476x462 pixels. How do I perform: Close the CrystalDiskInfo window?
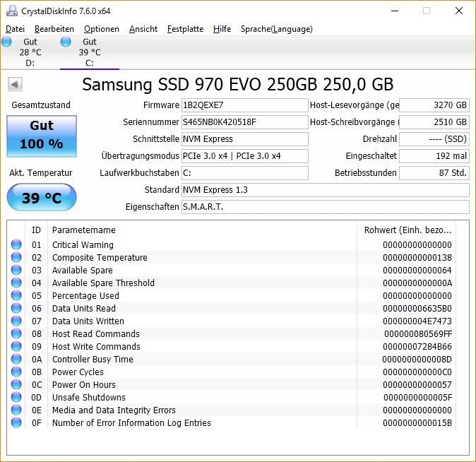(459, 11)
